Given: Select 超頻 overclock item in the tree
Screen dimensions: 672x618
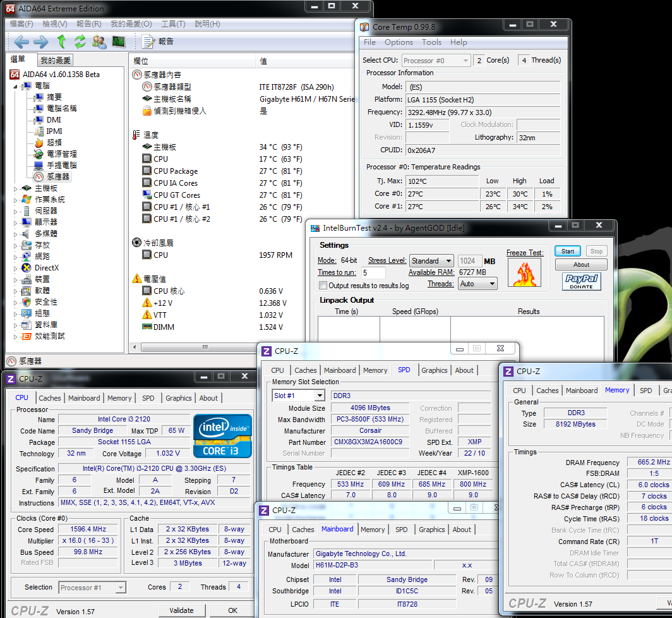Looking at the screenshot, I should [54, 143].
